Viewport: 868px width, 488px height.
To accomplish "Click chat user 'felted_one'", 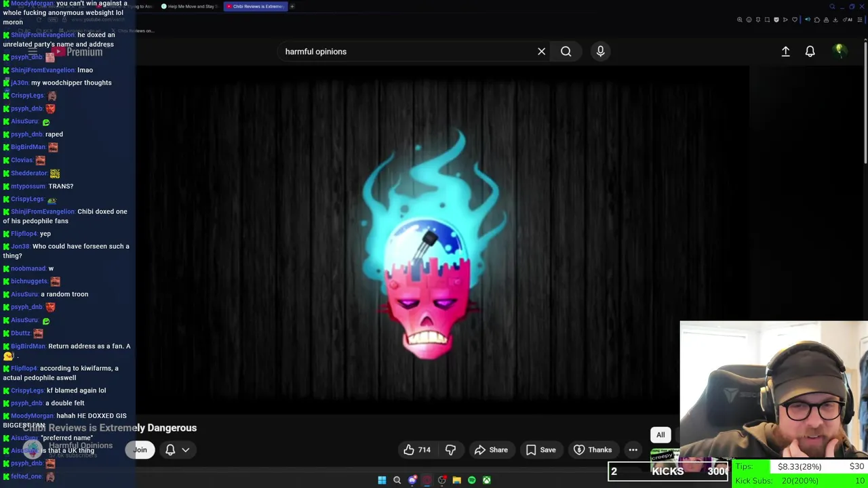I will (26, 476).
